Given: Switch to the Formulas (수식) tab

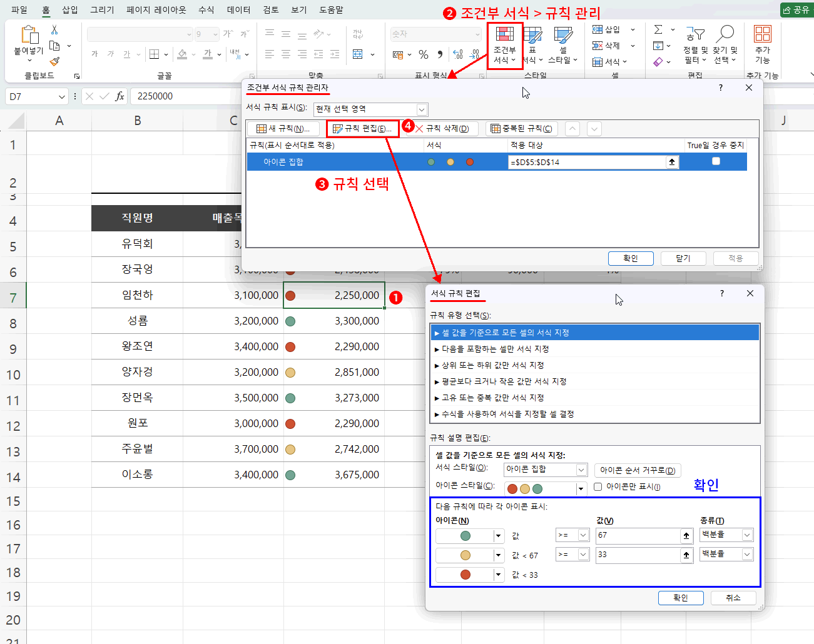Looking at the screenshot, I should point(206,10).
